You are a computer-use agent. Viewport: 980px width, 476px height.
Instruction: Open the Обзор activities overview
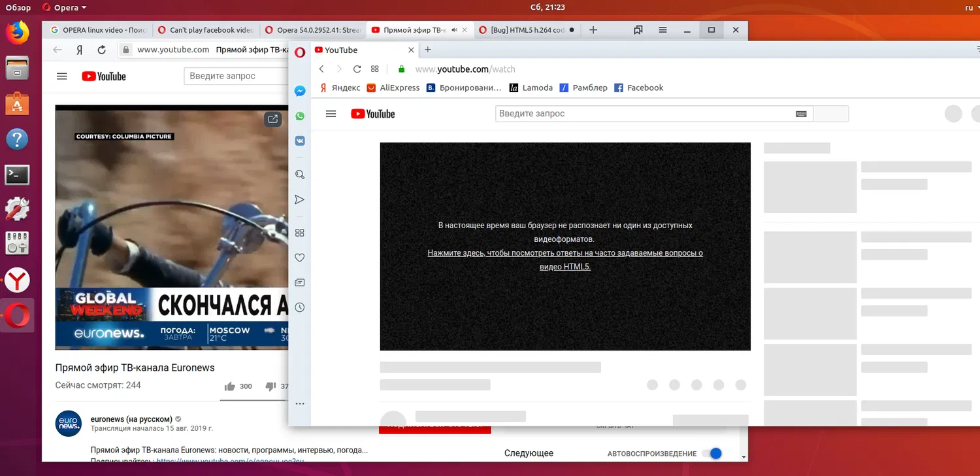pyautogui.click(x=18, y=7)
